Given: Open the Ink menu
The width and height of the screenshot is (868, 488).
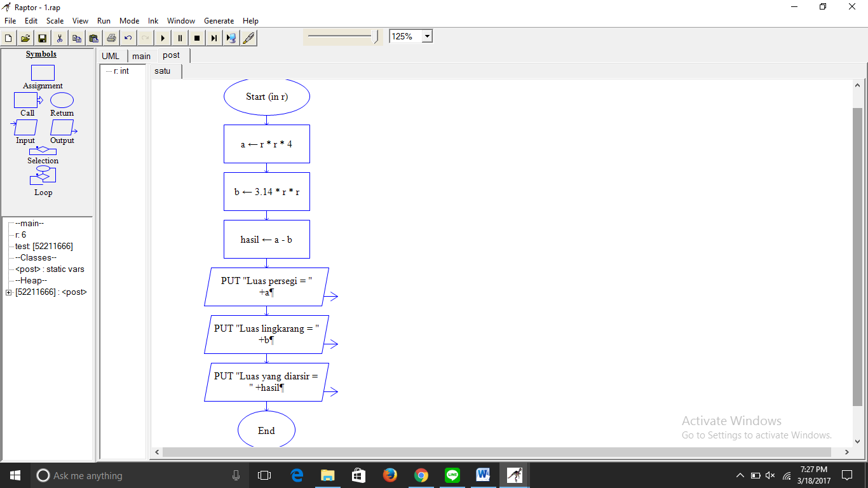Looking at the screenshot, I should (153, 21).
